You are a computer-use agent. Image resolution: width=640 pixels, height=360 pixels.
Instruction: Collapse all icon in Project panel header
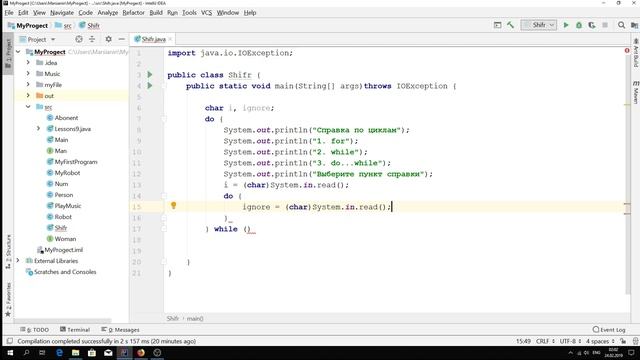tap(92, 39)
